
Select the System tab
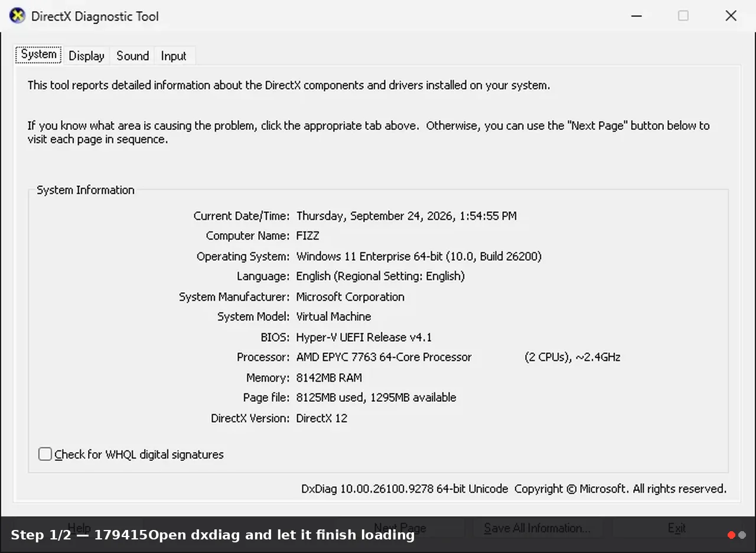(x=39, y=54)
